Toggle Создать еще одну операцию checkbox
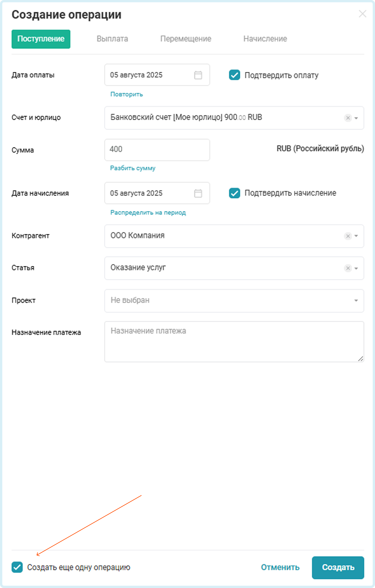375x588 pixels. pyautogui.click(x=17, y=567)
